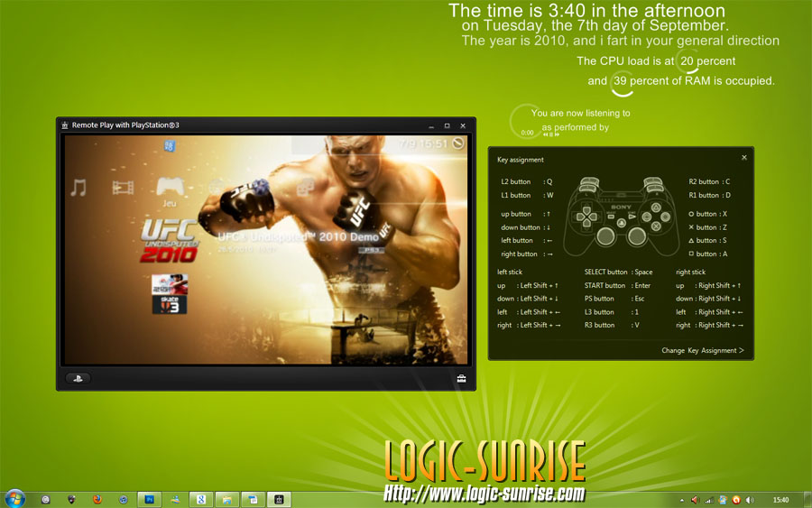Click the 'L3 button : 1' entry
The image size is (812, 508).
(x=612, y=312)
